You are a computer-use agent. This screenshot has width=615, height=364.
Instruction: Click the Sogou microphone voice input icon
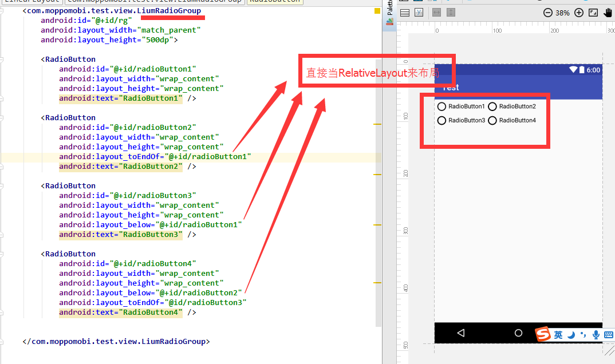click(596, 335)
